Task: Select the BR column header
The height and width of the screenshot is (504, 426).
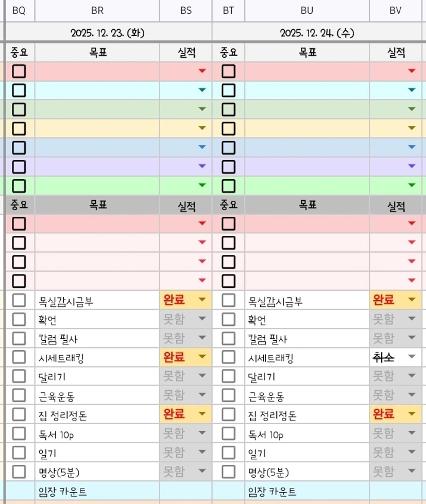Action: coord(97,11)
